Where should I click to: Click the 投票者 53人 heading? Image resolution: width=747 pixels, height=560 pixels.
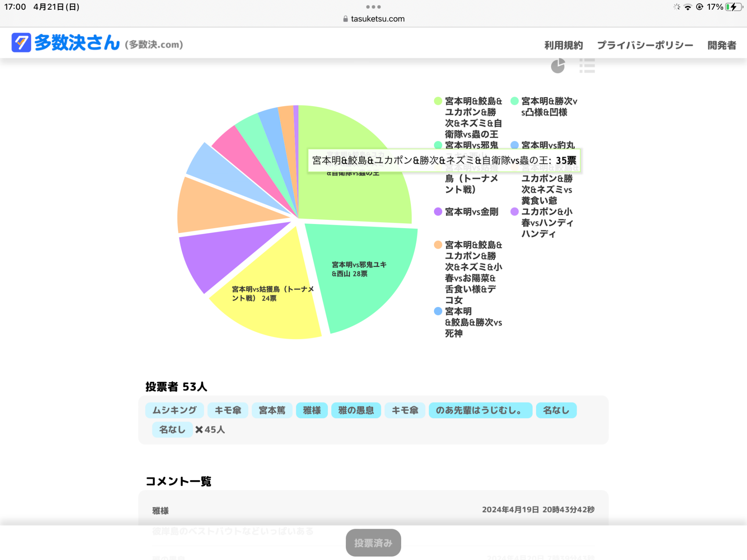point(176,387)
